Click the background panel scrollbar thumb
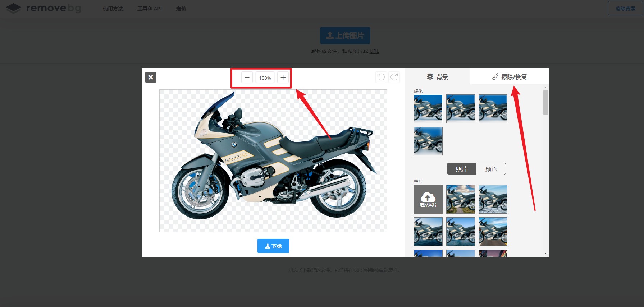Viewport: 644px width, 307px height. click(x=546, y=102)
